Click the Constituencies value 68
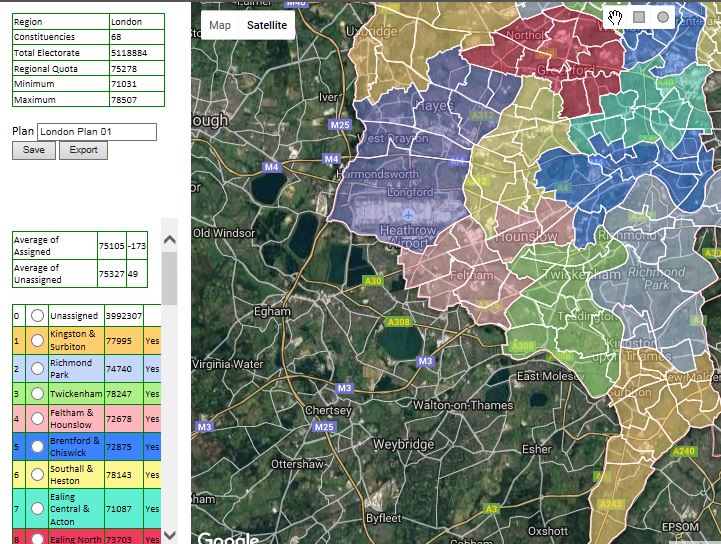The height and width of the screenshot is (544, 721). (x=116, y=37)
